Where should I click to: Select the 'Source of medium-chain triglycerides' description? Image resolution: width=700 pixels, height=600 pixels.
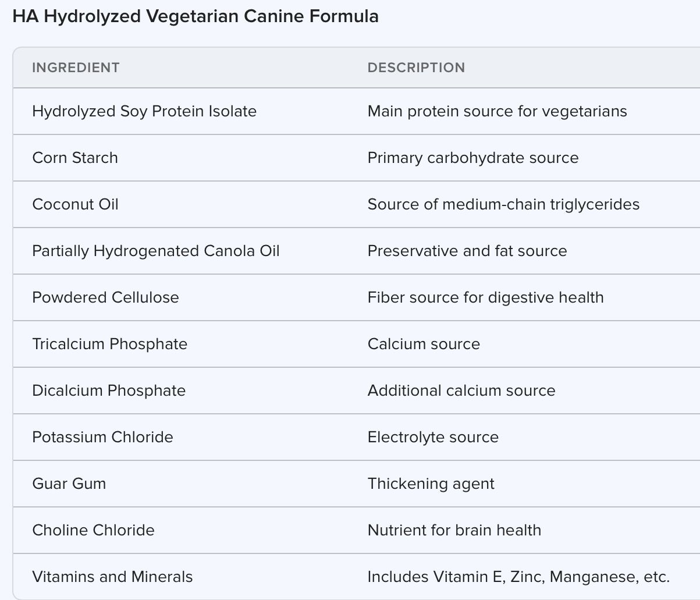503,204
